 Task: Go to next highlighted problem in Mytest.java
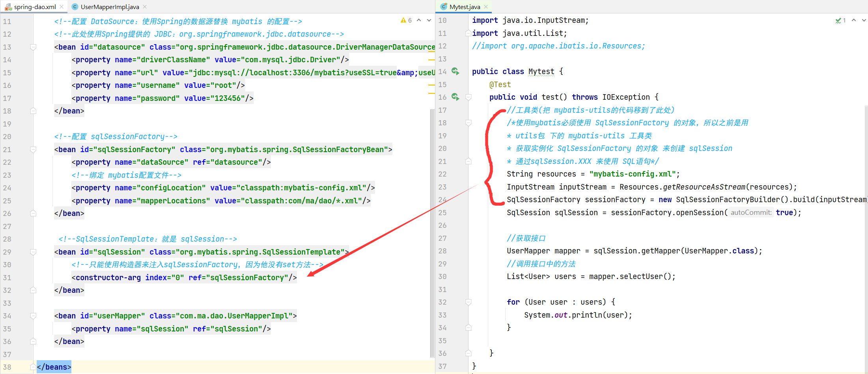point(864,20)
